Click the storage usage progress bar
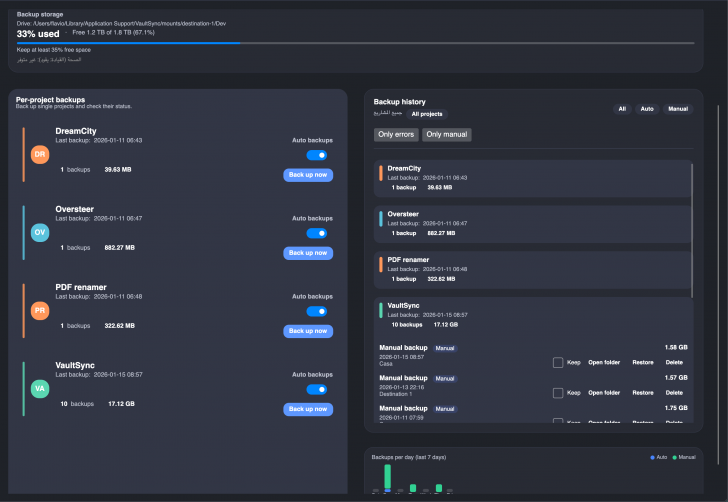The width and height of the screenshot is (728, 502). (x=356, y=43)
